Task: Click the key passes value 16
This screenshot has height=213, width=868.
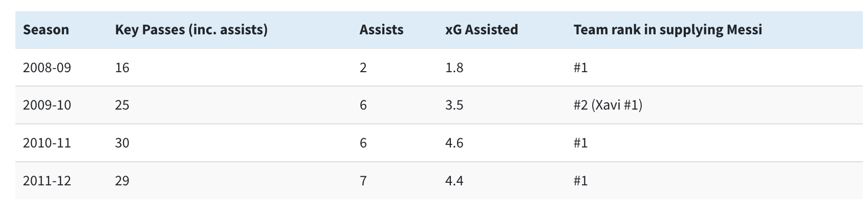Action: (122, 68)
